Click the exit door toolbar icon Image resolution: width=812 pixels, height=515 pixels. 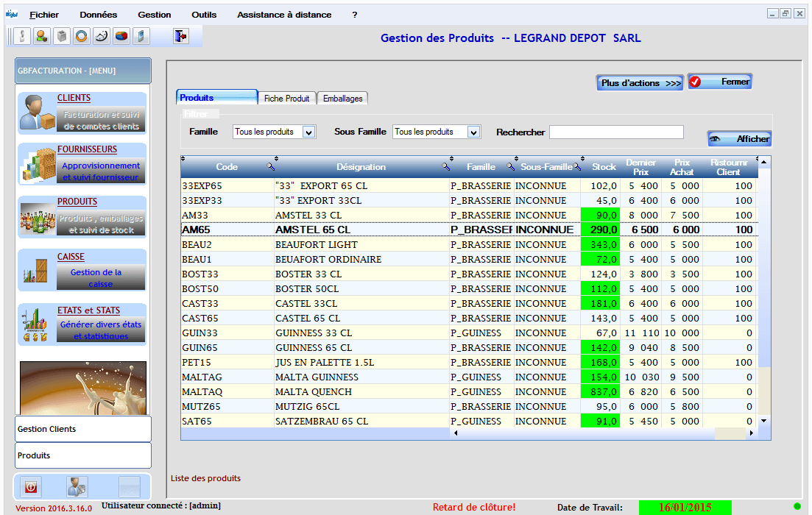[180, 36]
